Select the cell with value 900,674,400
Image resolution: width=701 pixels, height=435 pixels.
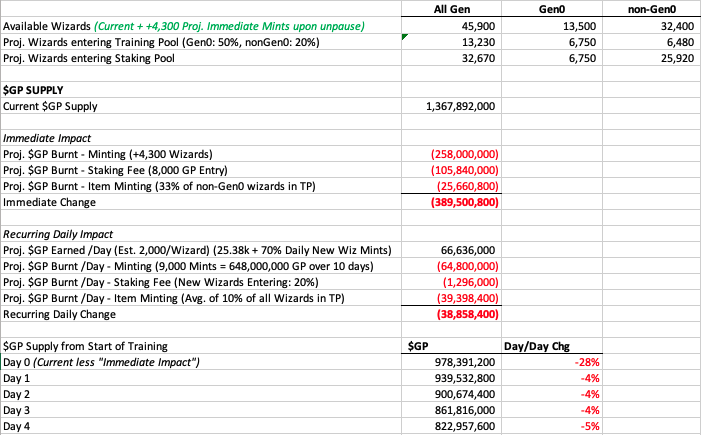(452, 395)
